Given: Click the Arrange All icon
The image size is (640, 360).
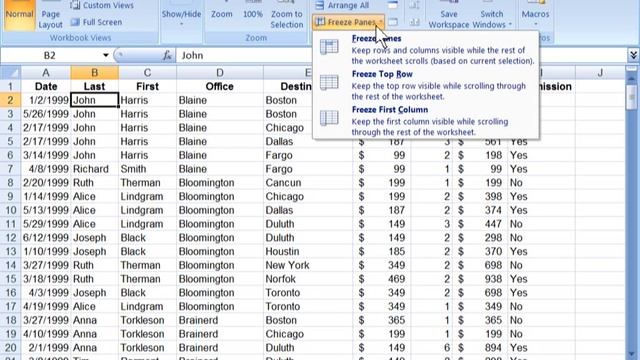Looking at the screenshot, I should [x=320, y=5].
